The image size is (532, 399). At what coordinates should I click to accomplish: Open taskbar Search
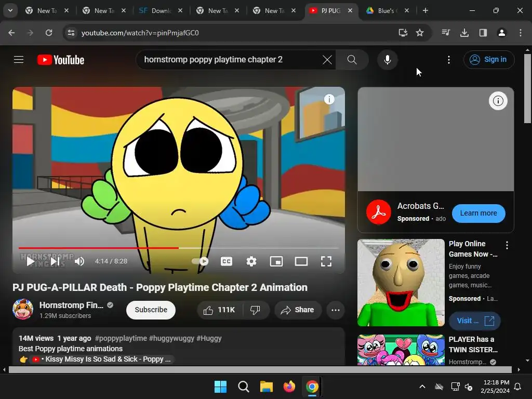(x=244, y=387)
